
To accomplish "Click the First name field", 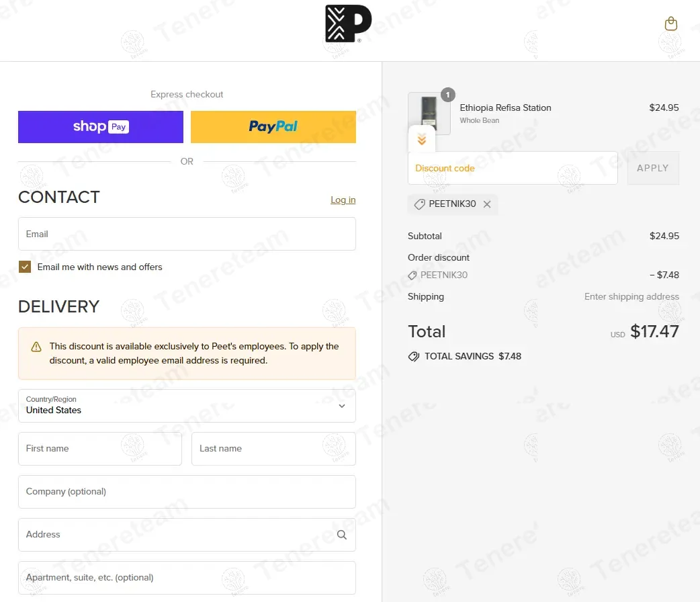I will [100, 449].
